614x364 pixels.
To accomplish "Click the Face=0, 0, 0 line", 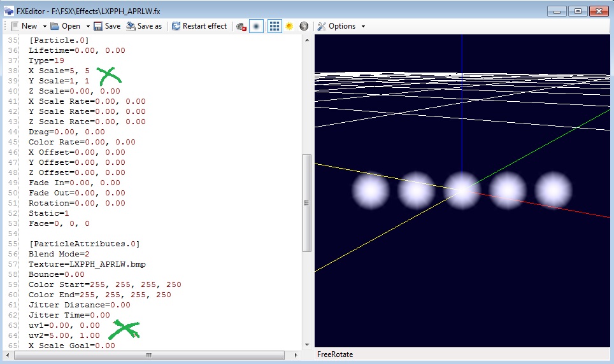I will click(x=59, y=223).
